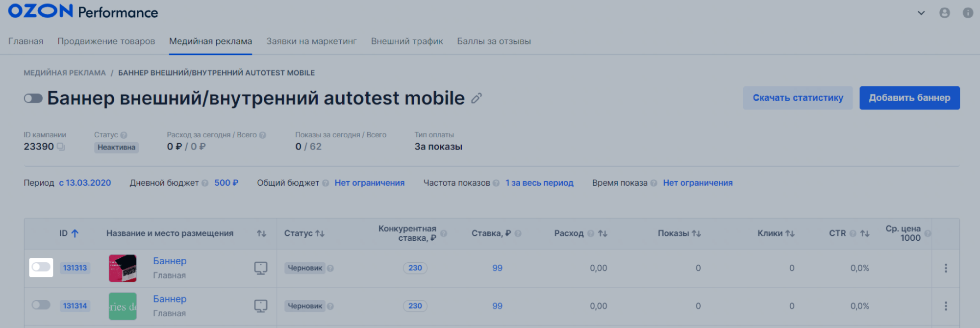Edit period date с 13.03.2020
This screenshot has width=980, height=328.
pyautogui.click(x=85, y=183)
